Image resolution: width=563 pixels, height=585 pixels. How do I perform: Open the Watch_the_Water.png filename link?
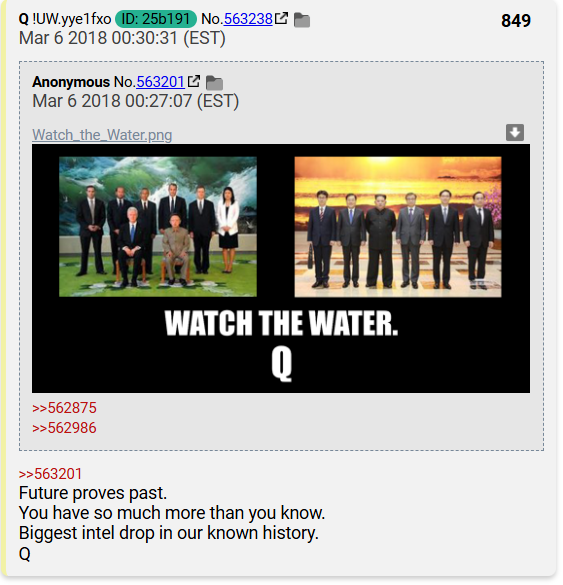click(x=102, y=135)
